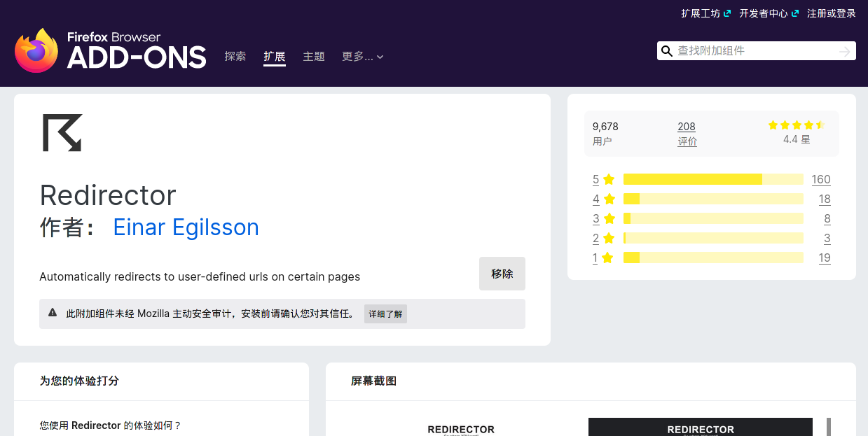The width and height of the screenshot is (868, 436).
Task: Click the 2-star rating bar
Action: (713, 238)
